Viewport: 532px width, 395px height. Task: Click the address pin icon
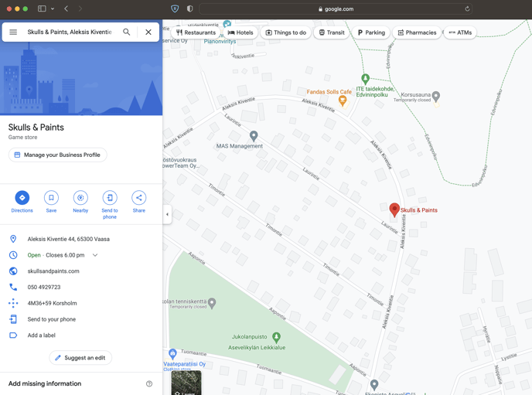point(13,239)
